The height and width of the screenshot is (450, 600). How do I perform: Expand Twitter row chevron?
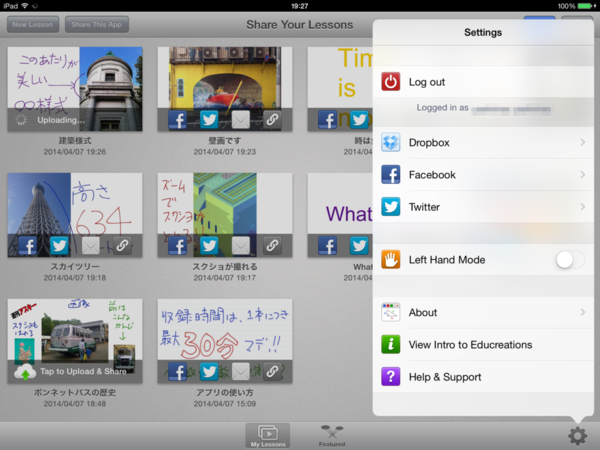(582, 207)
